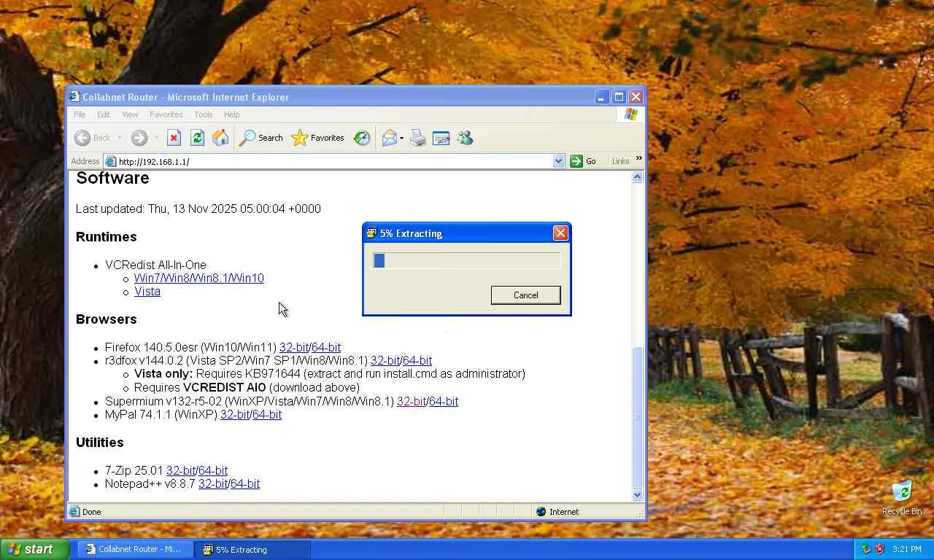Expand the Address bar dropdown list
The height and width of the screenshot is (560, 934).
[558, 161]
